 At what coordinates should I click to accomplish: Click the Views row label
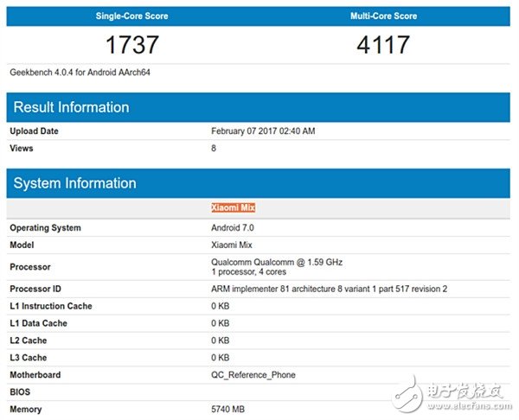22,149
